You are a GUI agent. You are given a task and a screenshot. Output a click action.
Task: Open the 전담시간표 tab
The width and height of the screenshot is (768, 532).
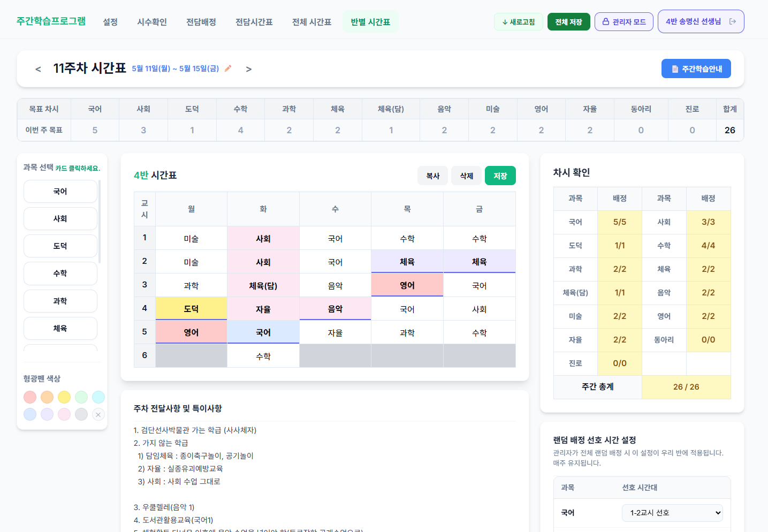(x=254, y=22)
